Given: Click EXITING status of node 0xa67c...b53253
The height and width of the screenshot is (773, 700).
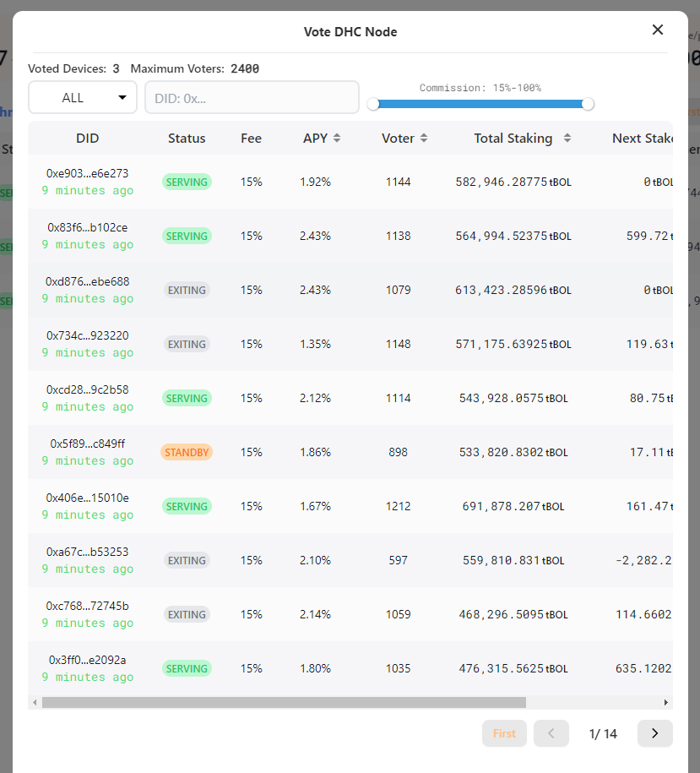Looking at the screenshot, I should click(x=187, y=560).
